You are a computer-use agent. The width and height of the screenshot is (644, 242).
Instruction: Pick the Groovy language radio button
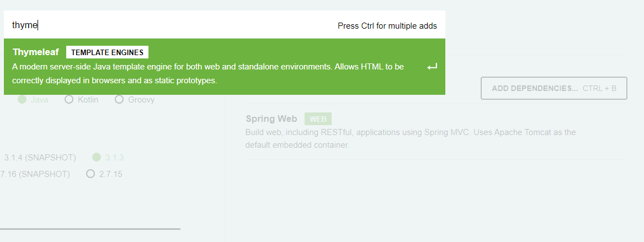pyautogui.click(x=119, y=100)
